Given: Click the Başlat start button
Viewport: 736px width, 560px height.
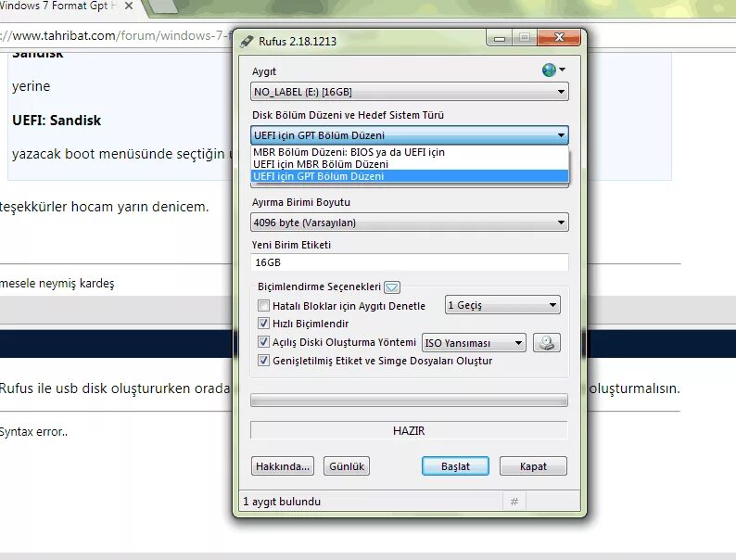Looking at the screenshot, I should pos(455,466).
